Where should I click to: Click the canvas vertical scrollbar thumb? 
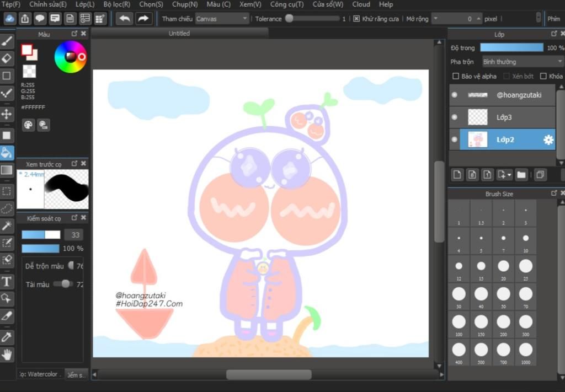click(439, 202)
